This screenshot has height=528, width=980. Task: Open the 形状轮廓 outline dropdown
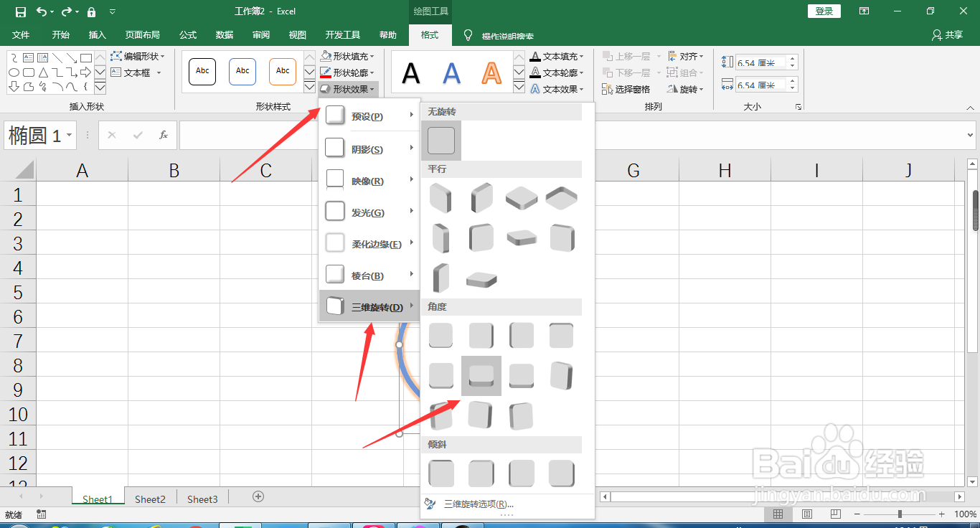click(x=347, y=72)
